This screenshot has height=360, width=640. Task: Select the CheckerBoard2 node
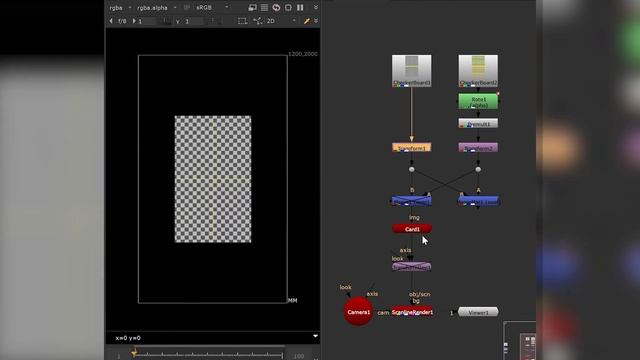point(478,71)
